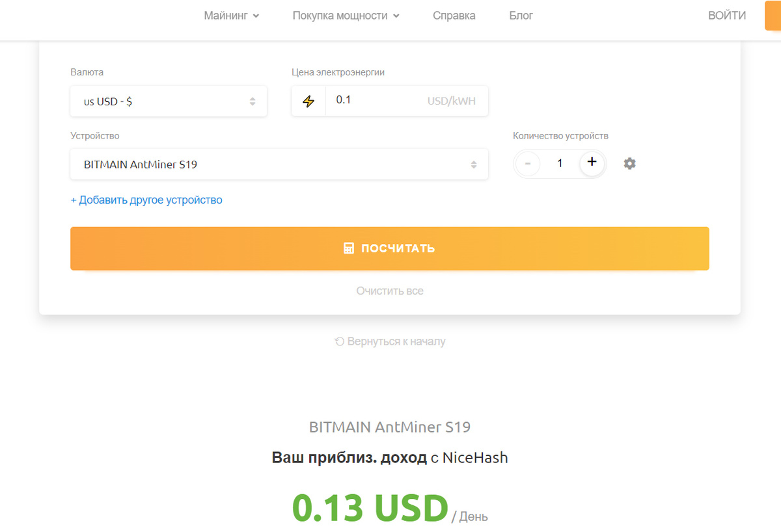
Task: Click the Добавить другое устройство link
Action: tap(147, 200)
